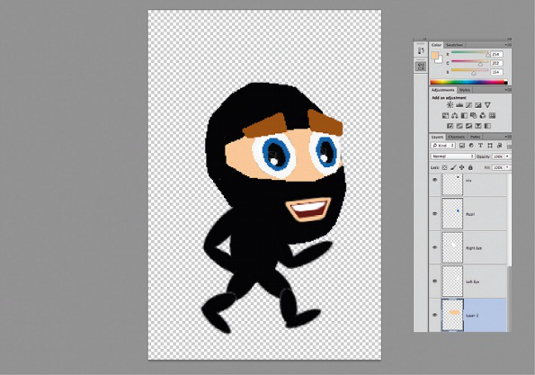Add a Curves adjustment
The width and height of the screenshot is (535, 375).
(469, 105)
